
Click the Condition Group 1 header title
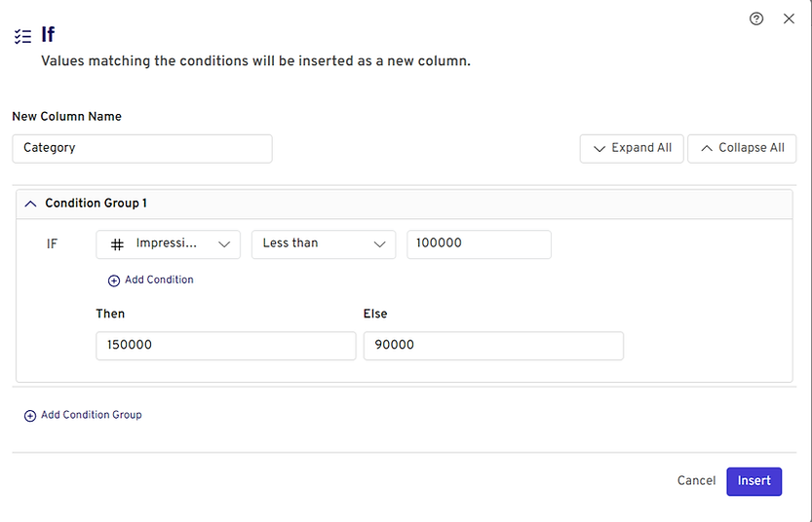tap(96, 204)
